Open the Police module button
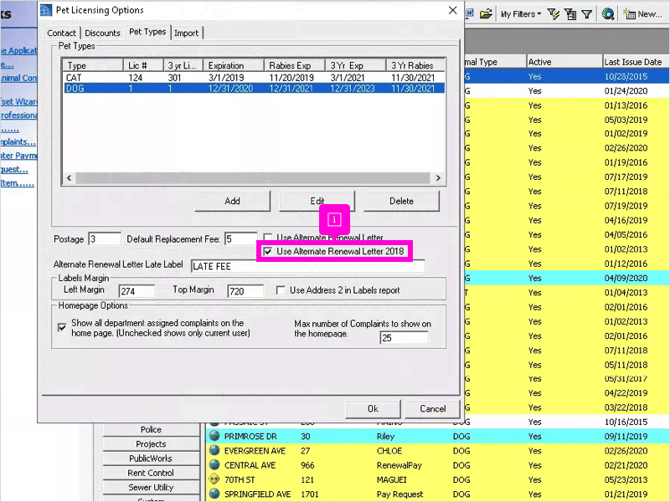The image size is (670, 502). point(151,429)
